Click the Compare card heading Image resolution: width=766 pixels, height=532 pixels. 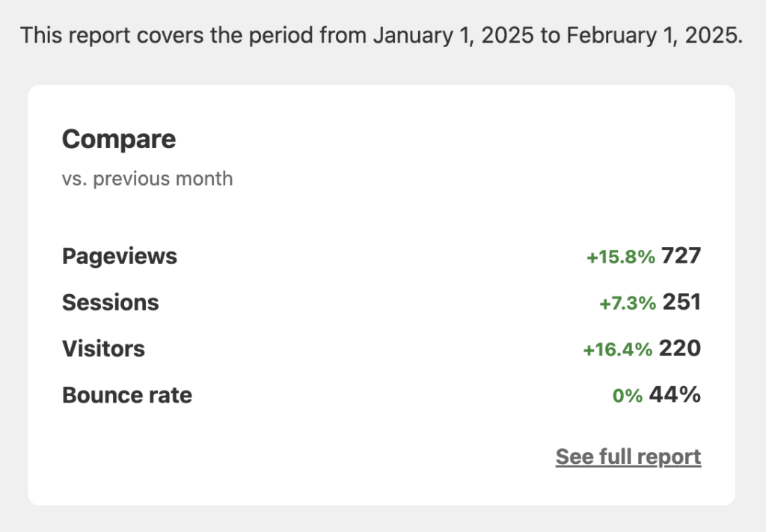click(x=119, y=140)
